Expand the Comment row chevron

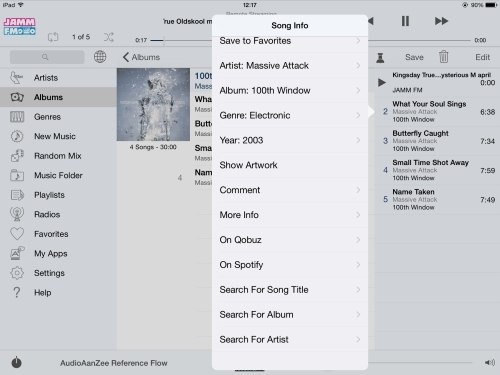coord(358,190)
